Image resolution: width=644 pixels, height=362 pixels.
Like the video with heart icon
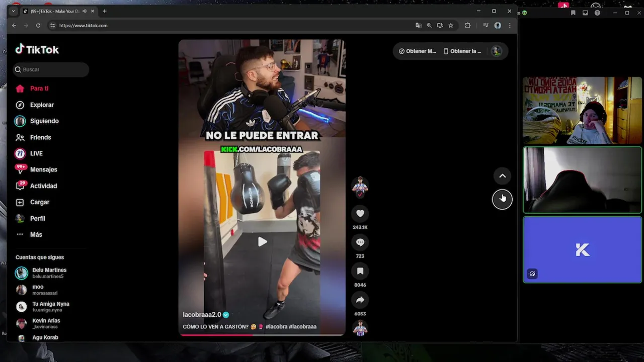click(x=360, y=214)
